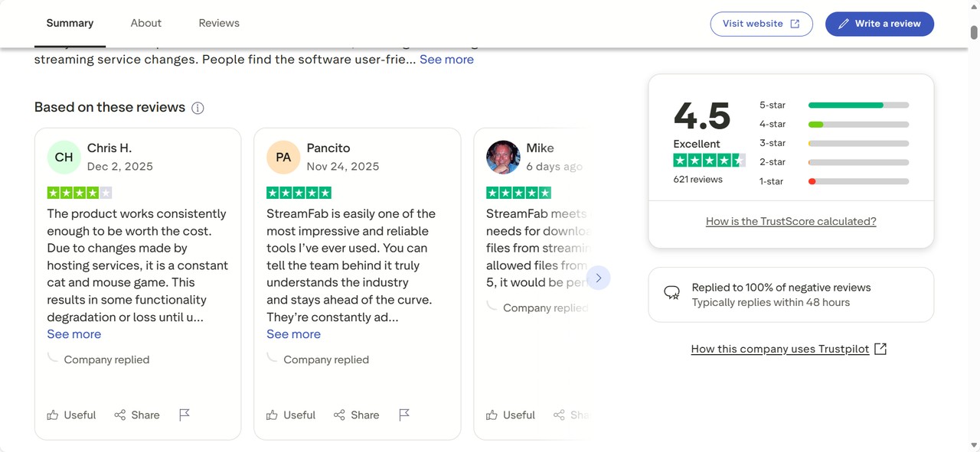Open the Reviews tab
The height and width of the screenshot is (452, 980).
[x=219, y=23]
